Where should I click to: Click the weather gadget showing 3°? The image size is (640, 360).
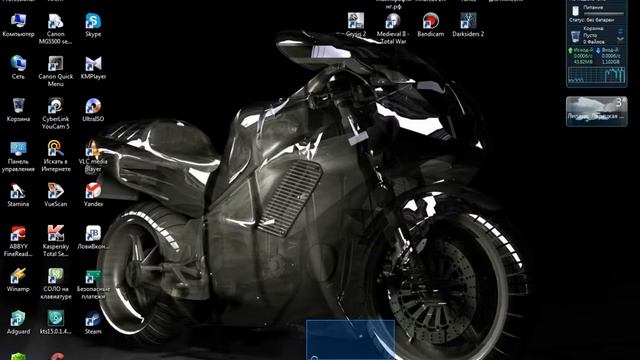[597, 111]
